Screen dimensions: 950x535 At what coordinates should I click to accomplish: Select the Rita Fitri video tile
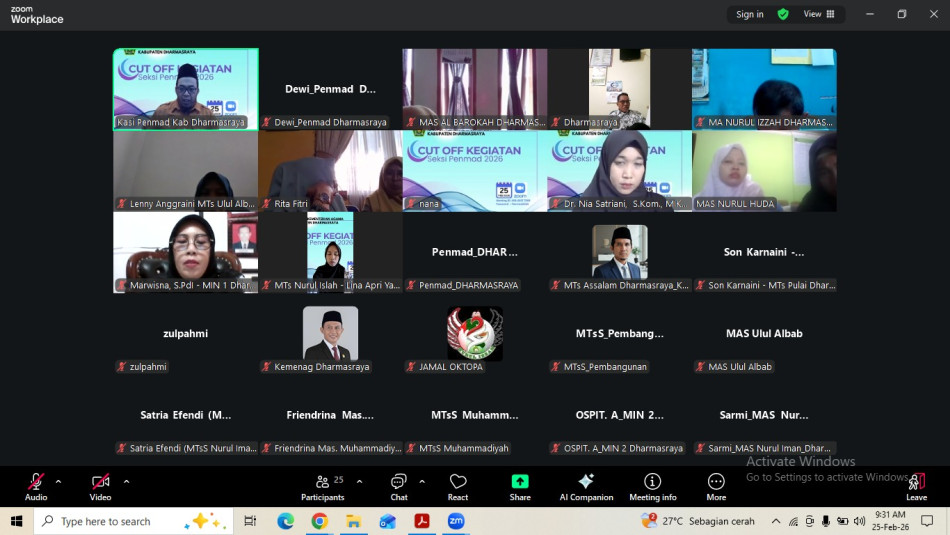pos(330,171)
